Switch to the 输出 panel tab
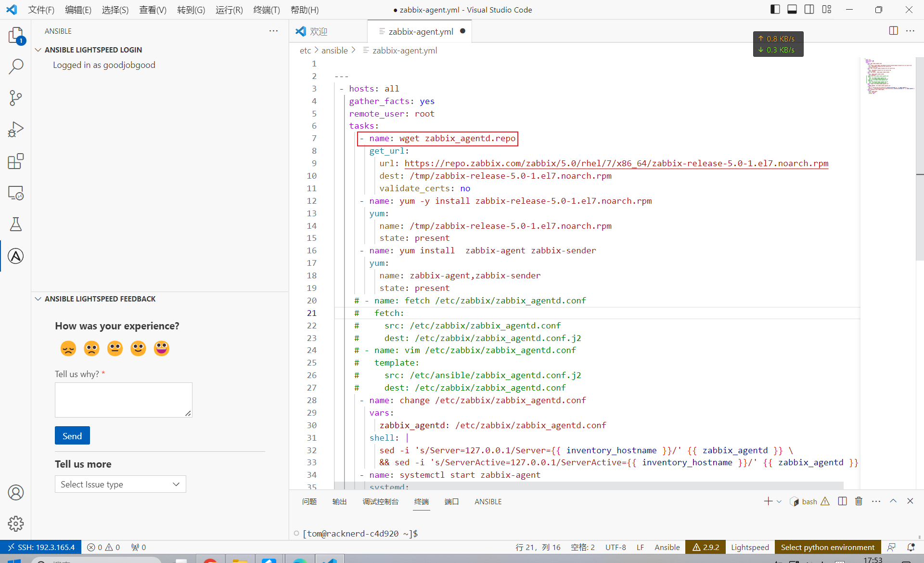Viewport: 924px width, 563px height. [x=339, y=501]
